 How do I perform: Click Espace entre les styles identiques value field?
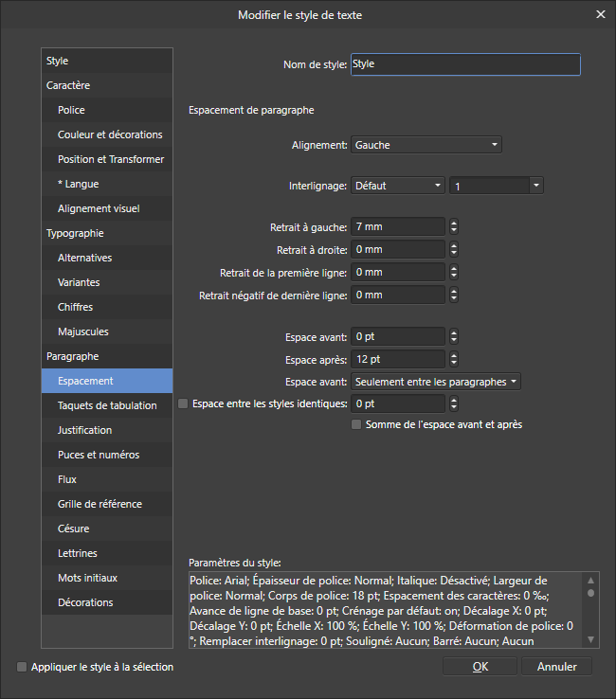[x=398, y=403]
